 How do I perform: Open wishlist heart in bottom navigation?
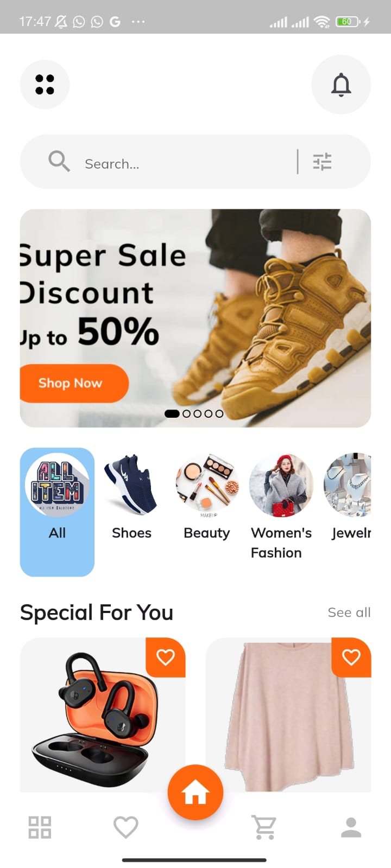coord(125,827)
